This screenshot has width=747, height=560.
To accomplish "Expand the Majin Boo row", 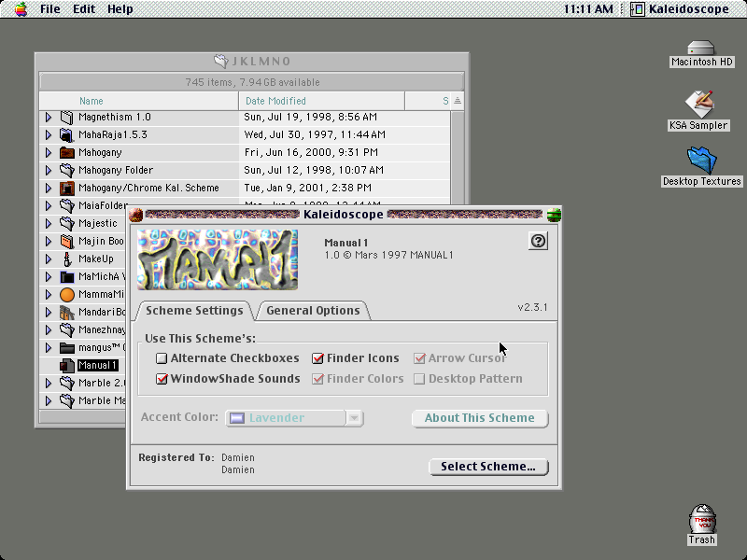I will (49, 242).
